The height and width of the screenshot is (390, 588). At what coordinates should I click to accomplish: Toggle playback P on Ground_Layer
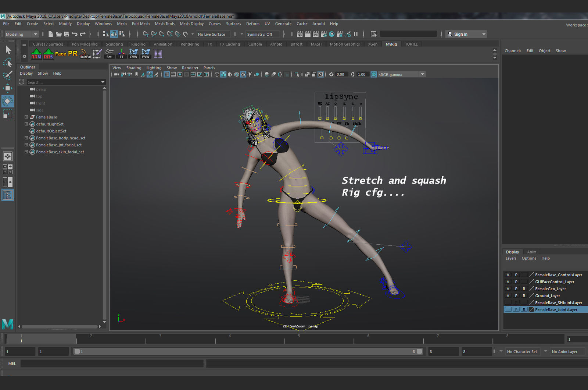(516, 296)
